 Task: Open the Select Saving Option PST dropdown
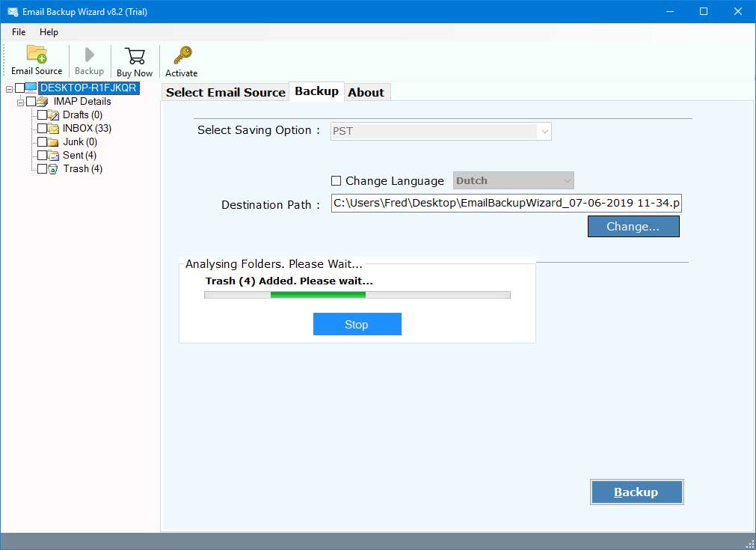click(x=440, y=131)
